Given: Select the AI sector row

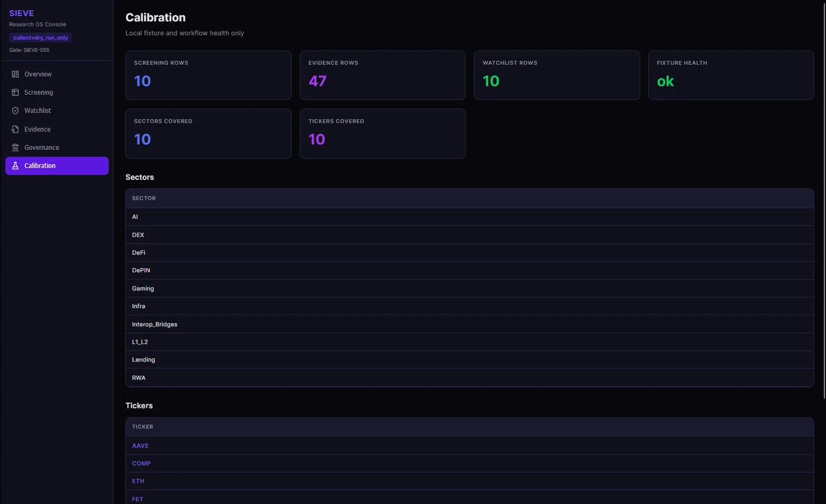Looking at the screenshot, I should tap(470, 217).
